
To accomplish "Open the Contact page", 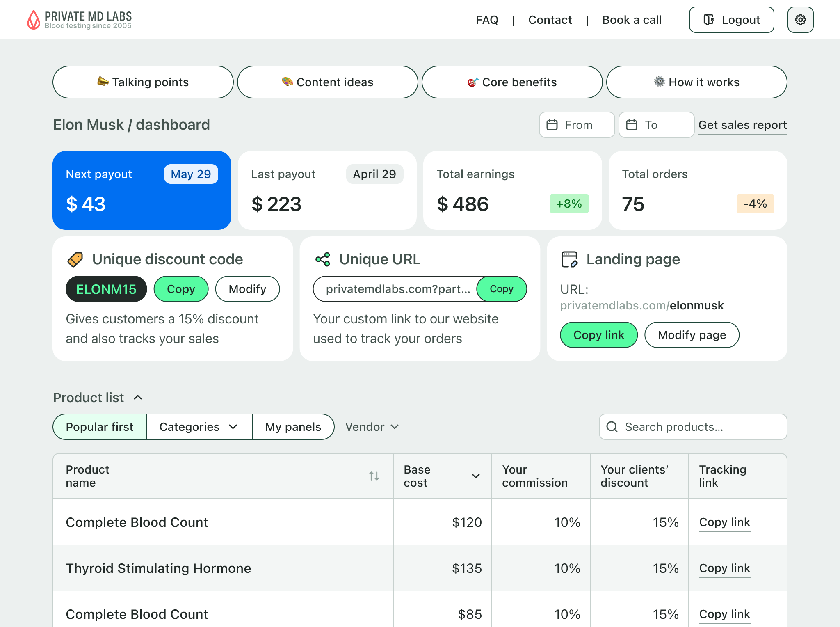I will point(550,20).
